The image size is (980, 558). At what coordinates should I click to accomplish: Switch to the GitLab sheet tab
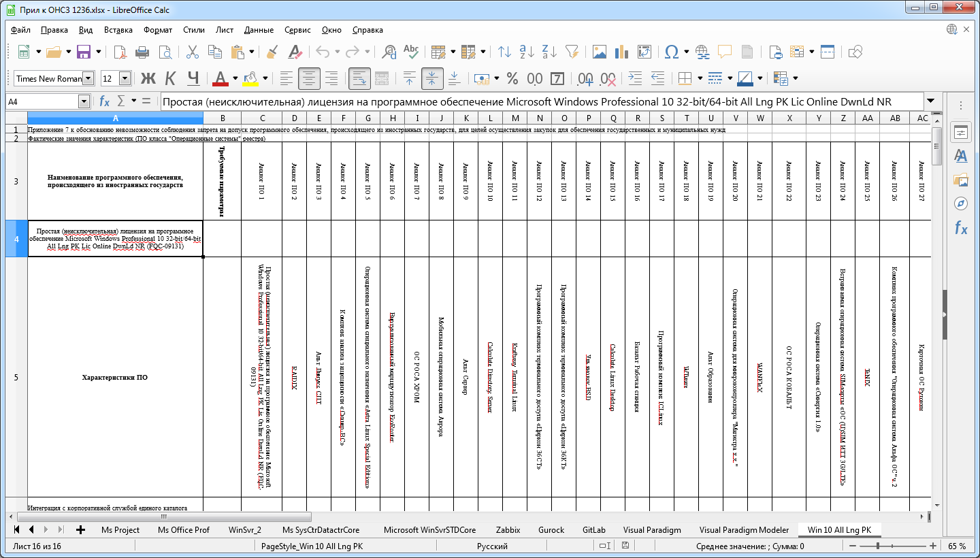pyautogui.click(x=594, y=529)
